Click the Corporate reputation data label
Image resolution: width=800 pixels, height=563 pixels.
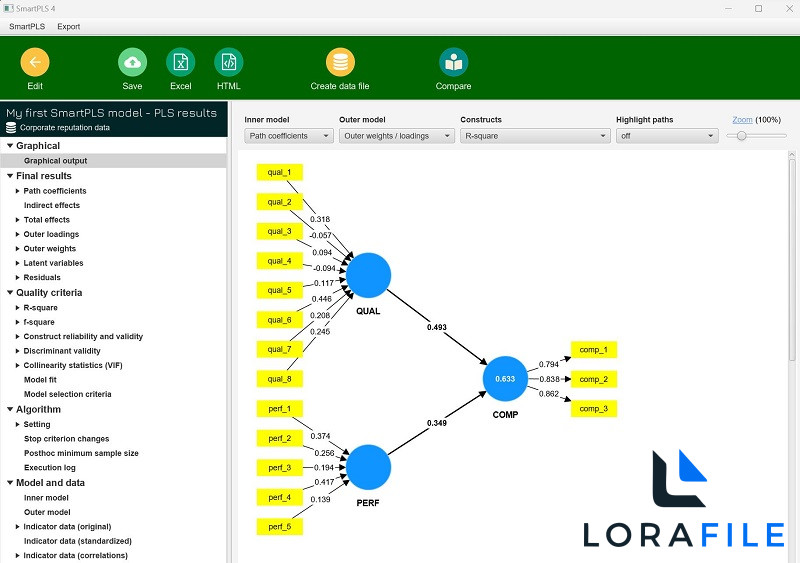[x=65, y=128]
